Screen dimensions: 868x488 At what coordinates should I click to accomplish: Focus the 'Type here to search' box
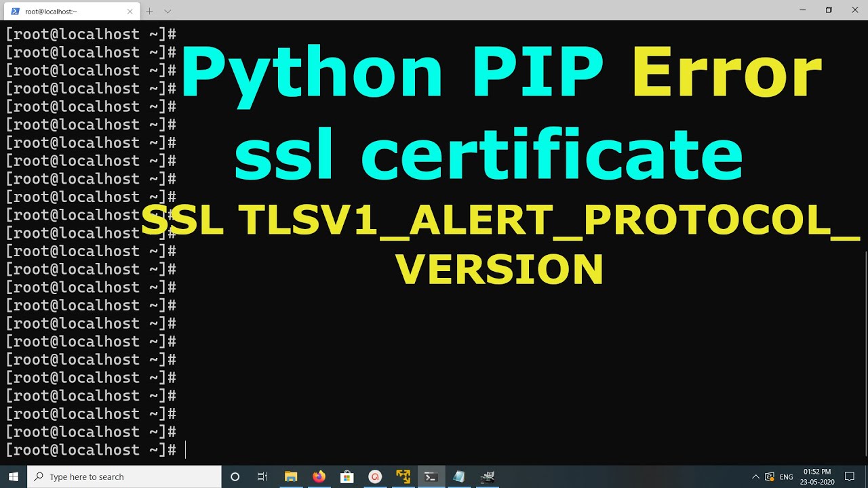[124, 476]
